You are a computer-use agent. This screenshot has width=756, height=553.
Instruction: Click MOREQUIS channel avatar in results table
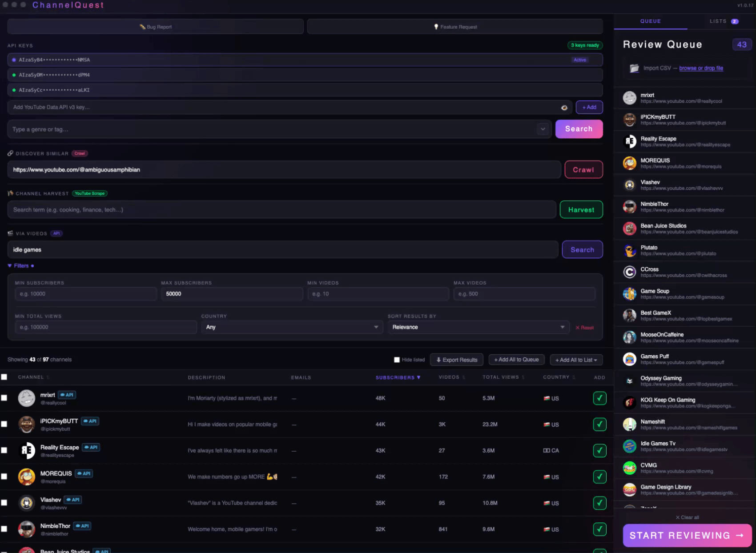point(27,477)
